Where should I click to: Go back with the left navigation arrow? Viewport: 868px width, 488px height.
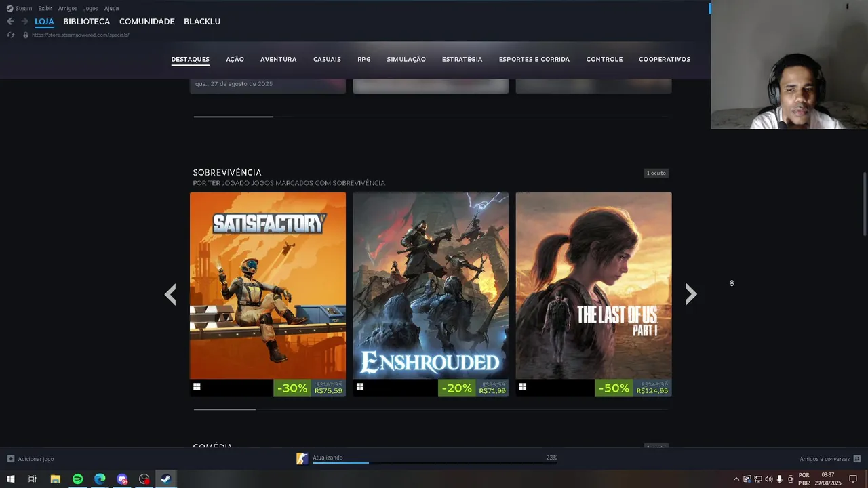(10, 22)
